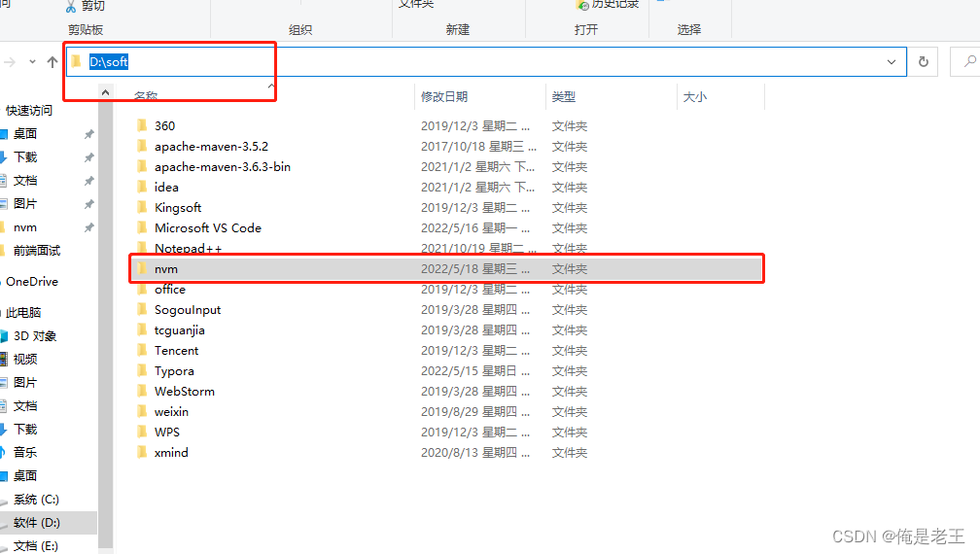Open pinned 图片 under Quick access
The image size is (980, 554).
[x=25, y=203]
